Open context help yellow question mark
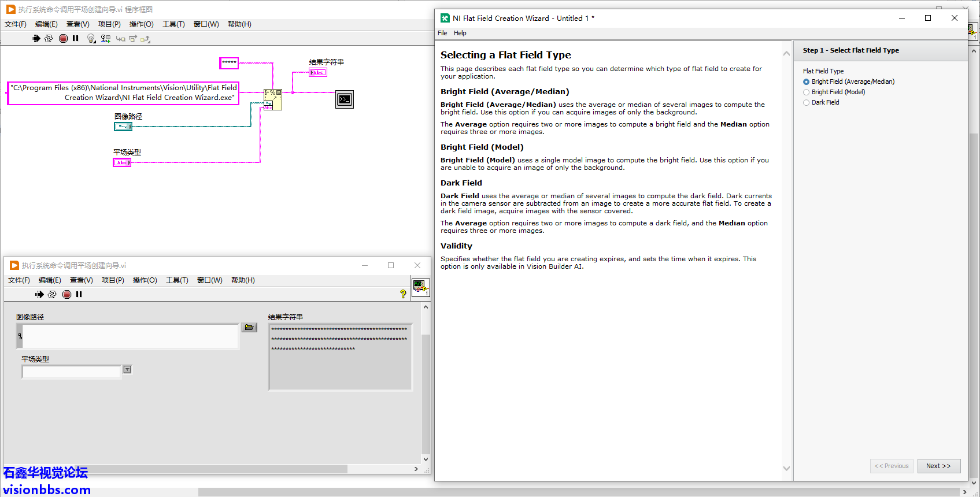 403,294
